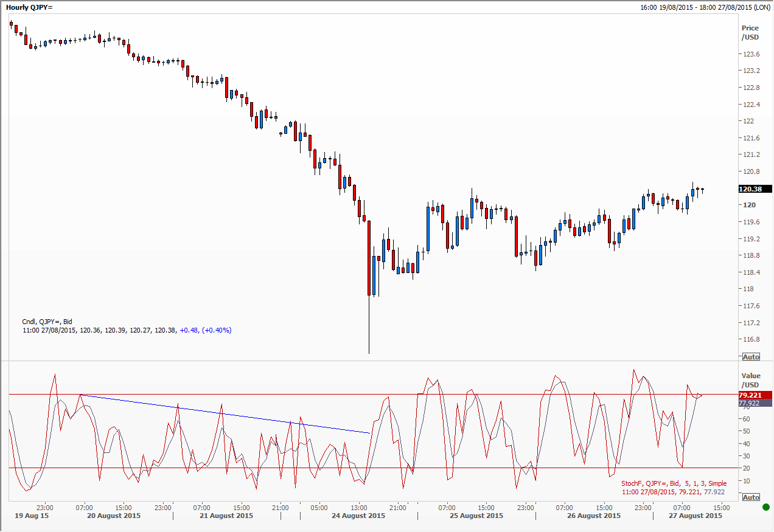The width and height of the screenshot is (774, 532).
Task: Click the Value /USD axis label
Action: [750, 380]
